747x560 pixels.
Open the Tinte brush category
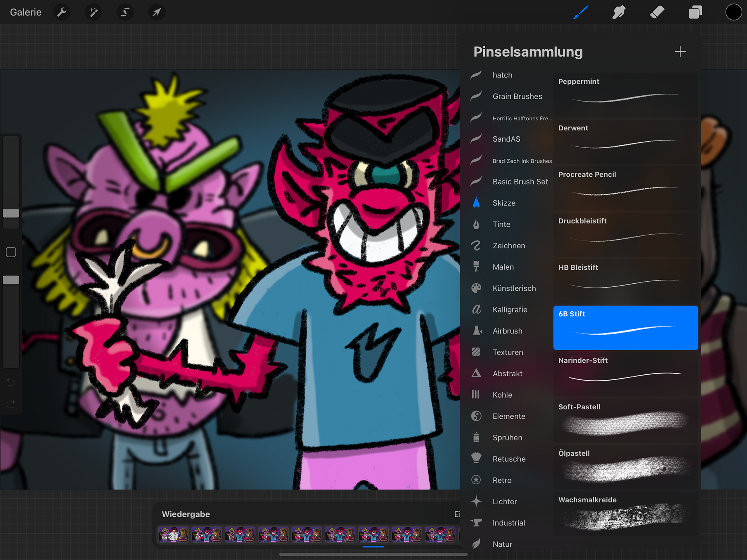coord(501,225)
